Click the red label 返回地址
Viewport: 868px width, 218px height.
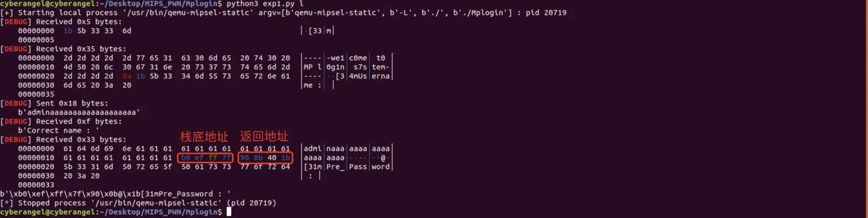pyautogui.click(x=264, y=137)
